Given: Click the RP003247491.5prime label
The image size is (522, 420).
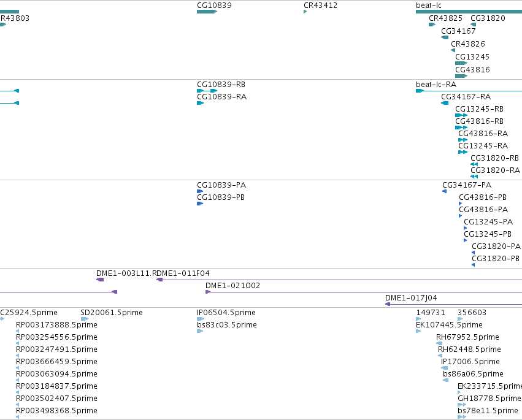Looking at the screenshot, I should tap(56, 349).
